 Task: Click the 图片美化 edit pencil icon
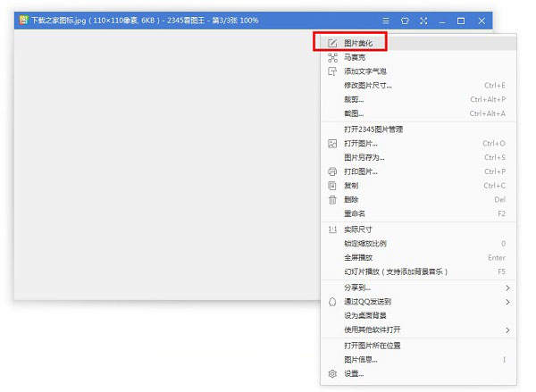[x=332, y=44]
